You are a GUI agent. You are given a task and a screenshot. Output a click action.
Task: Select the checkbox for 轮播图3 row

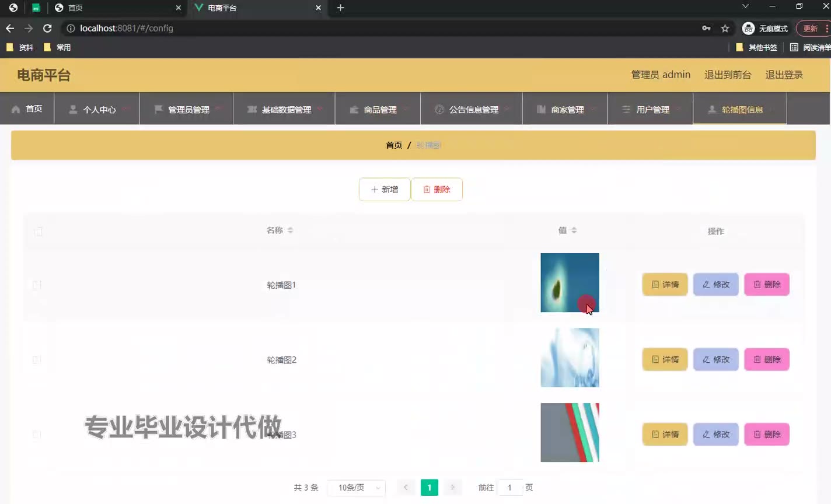click(x=36, y=434)
